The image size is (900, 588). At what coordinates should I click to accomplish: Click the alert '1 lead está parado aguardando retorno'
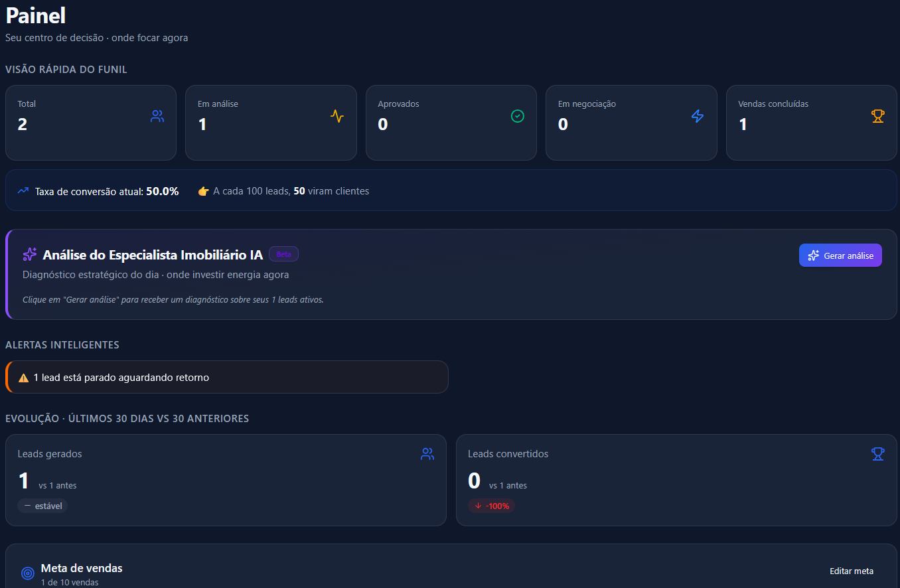[x=227, y=377]
